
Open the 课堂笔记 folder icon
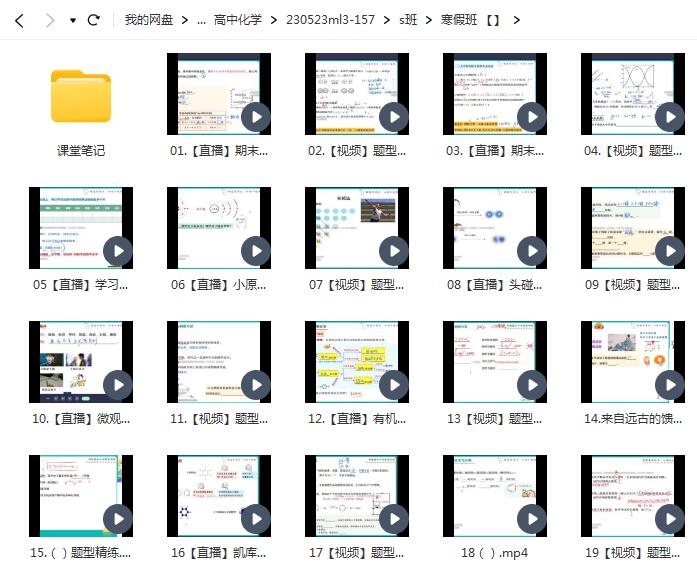pos(81,96)
